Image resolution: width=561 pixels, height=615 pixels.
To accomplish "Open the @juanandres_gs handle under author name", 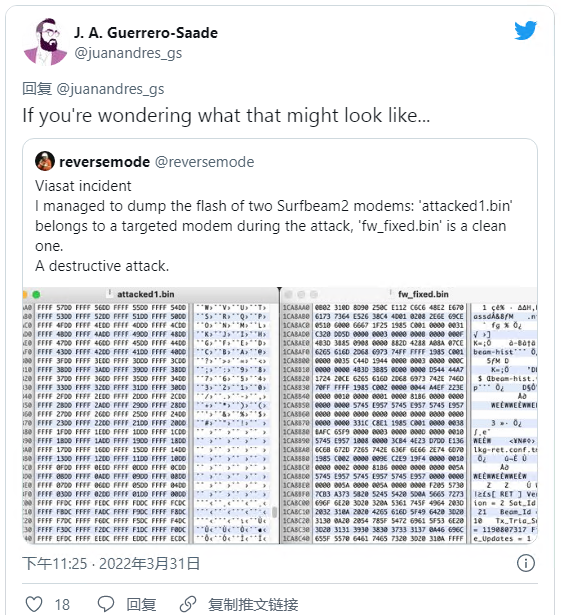I will 128,53.
